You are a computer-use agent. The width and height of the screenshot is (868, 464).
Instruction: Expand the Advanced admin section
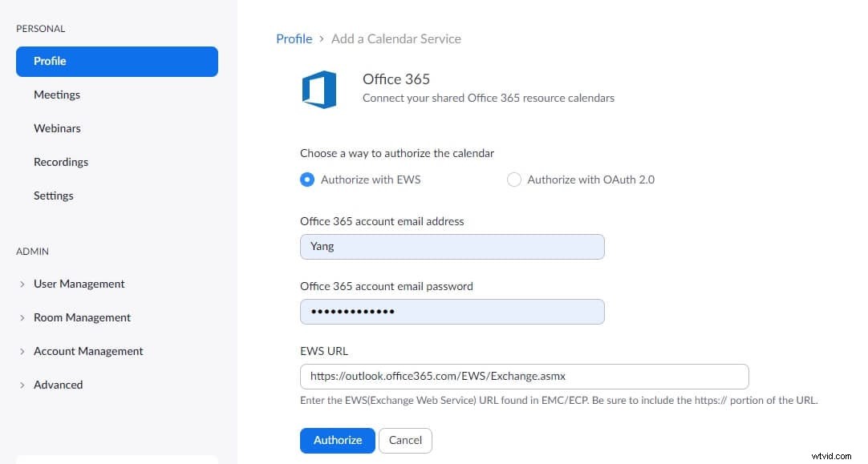(x=59, y=385)
